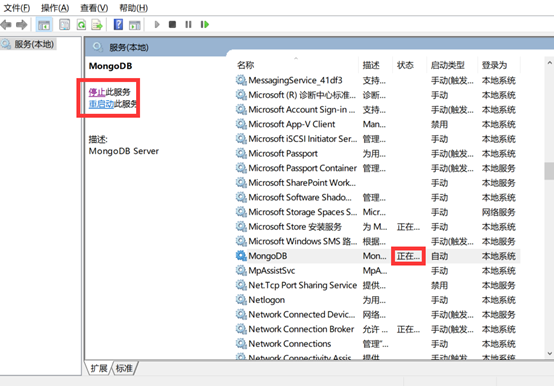Click the scroll-up arrow of the services list
The width and height of the screenshot is (554, 386).
click(549, 63)
